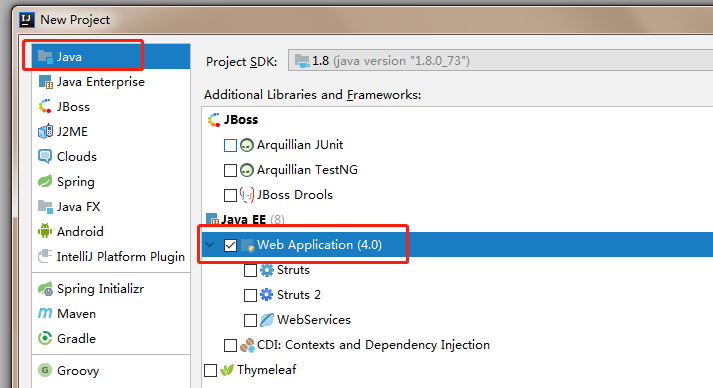Click the Gradle icon

coord(45,338)
